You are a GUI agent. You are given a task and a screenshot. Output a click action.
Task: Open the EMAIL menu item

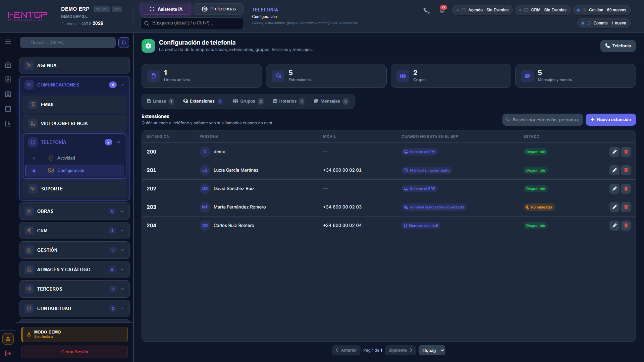pos(74,105)
